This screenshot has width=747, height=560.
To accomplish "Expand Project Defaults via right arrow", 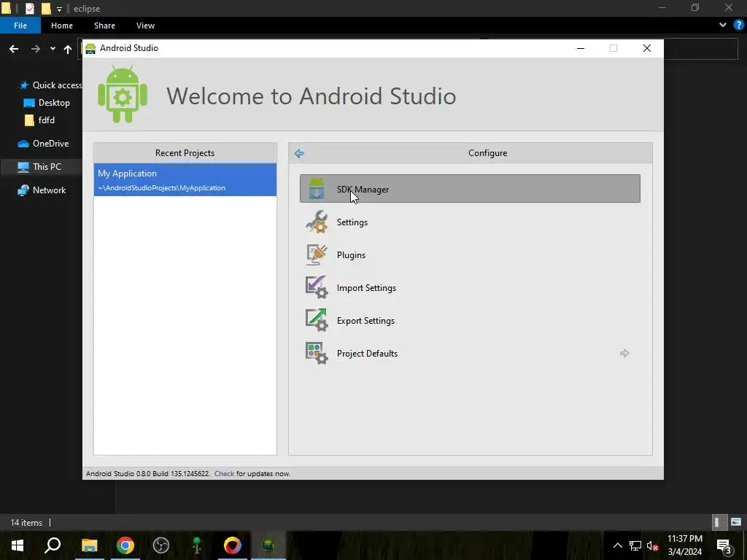I will pyautogui.click(x=624, y=354).
